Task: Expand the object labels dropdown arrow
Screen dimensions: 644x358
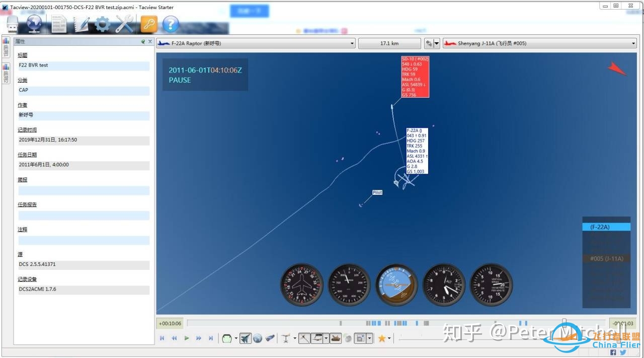Action: pos(326,338)
